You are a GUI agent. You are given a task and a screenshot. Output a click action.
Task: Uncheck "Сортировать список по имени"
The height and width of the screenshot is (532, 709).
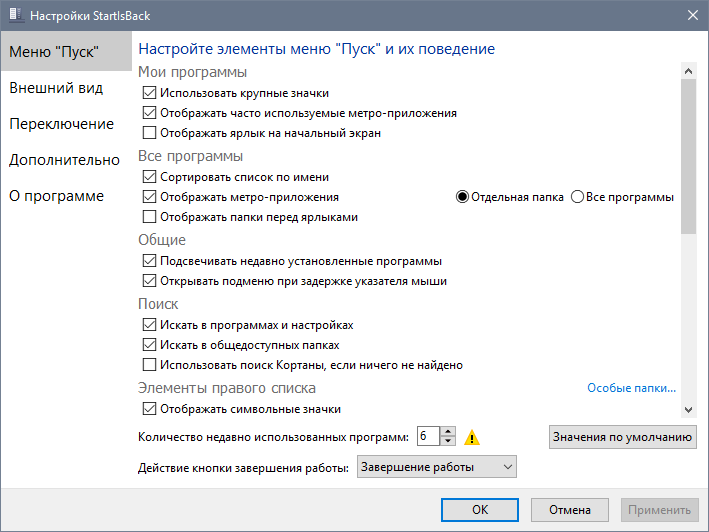tap(150, 178)
